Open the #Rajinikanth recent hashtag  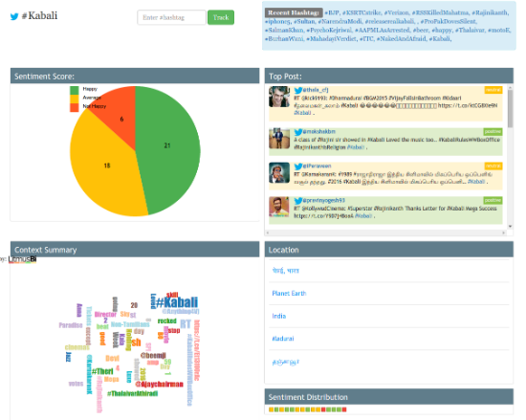point(490,12)
